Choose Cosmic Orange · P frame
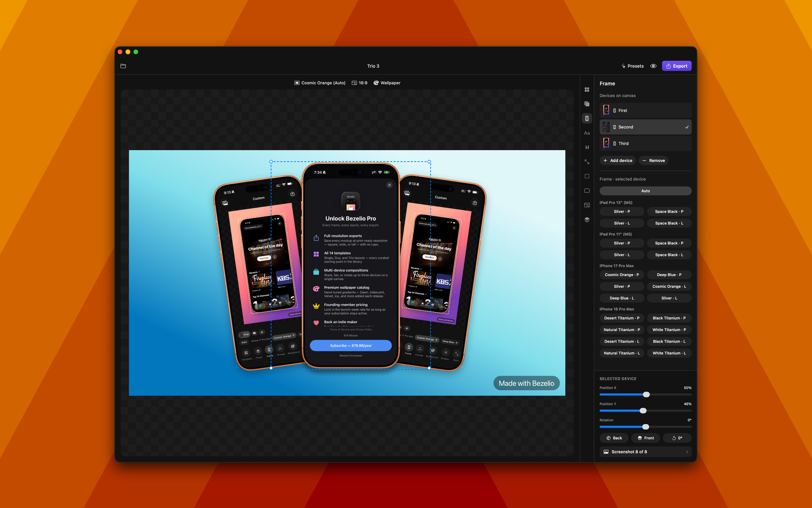The image size is (812, 508). coord(621,275)
